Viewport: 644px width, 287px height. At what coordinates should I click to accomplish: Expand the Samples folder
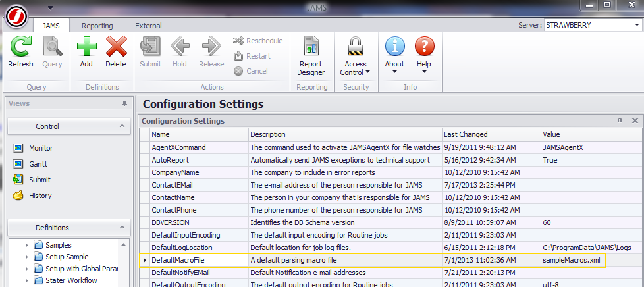27,245
